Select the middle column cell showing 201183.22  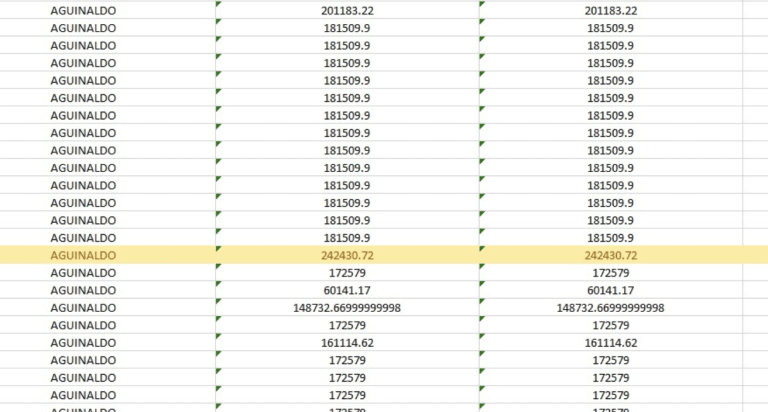[x=347, y=10]
